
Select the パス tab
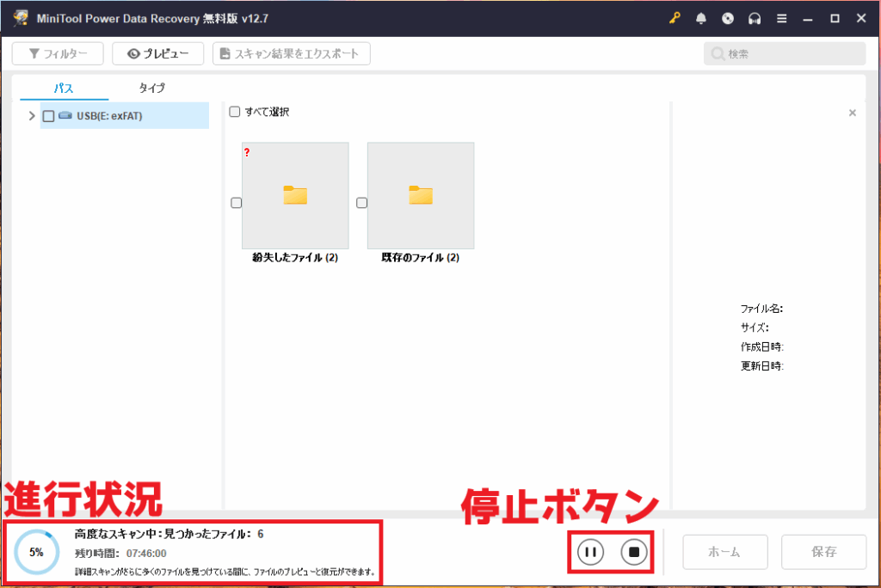click(64, 88)
